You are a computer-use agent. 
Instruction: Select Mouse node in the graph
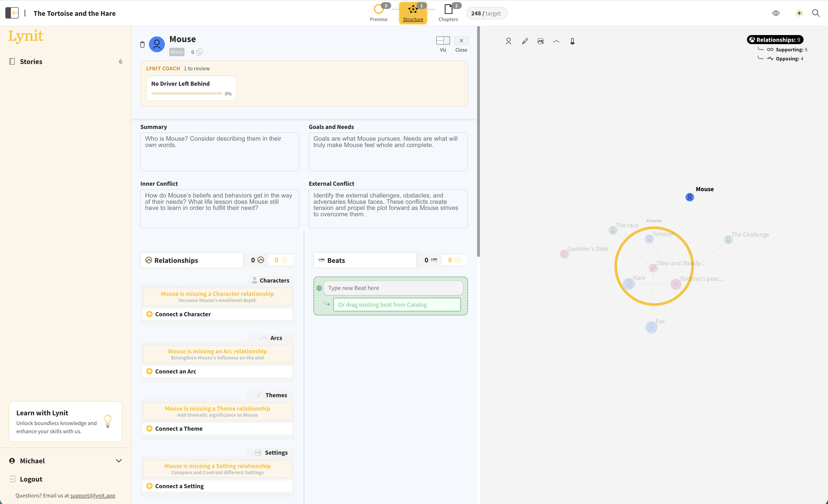click(689, 197)
